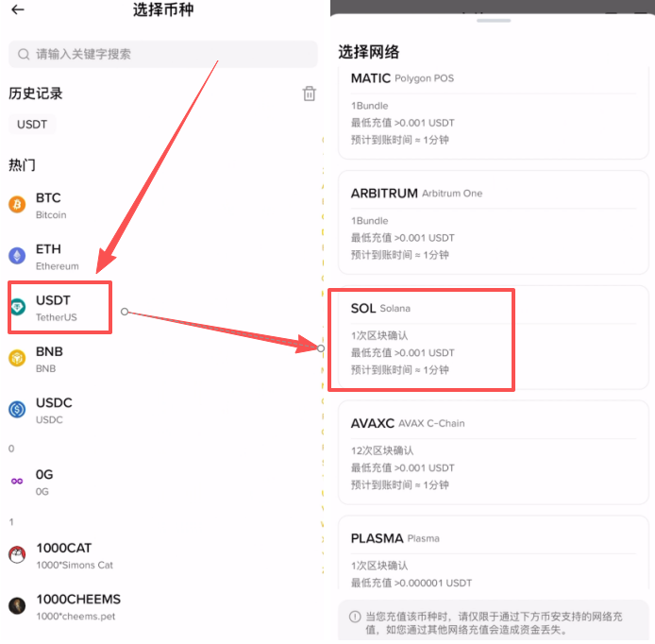655x644 pixels.
Task: Tap the 1000CHEEMS avatar icon
Action: (x=17, y=605)
